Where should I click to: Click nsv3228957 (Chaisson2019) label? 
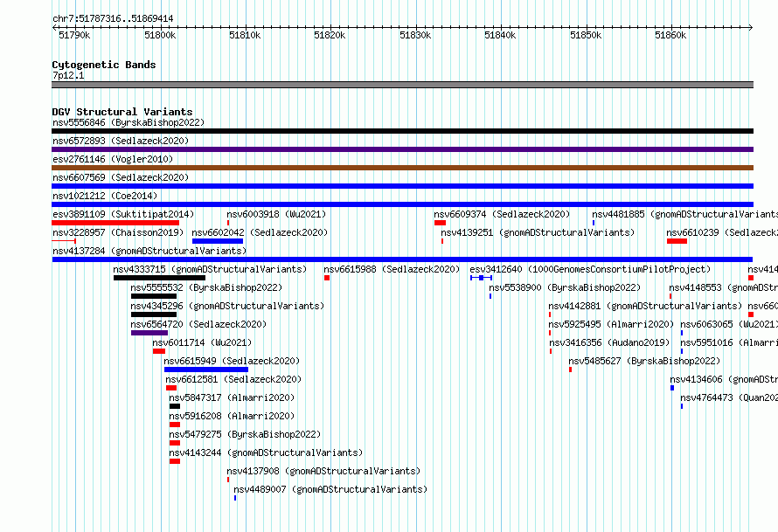[x=118, y=232]
